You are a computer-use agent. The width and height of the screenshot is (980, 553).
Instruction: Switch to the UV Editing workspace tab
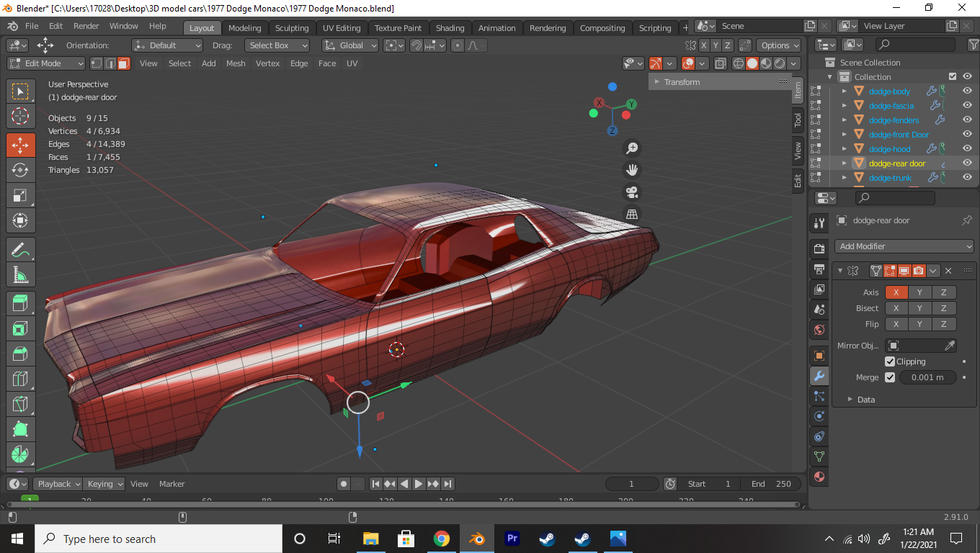(x=342, y=28)
